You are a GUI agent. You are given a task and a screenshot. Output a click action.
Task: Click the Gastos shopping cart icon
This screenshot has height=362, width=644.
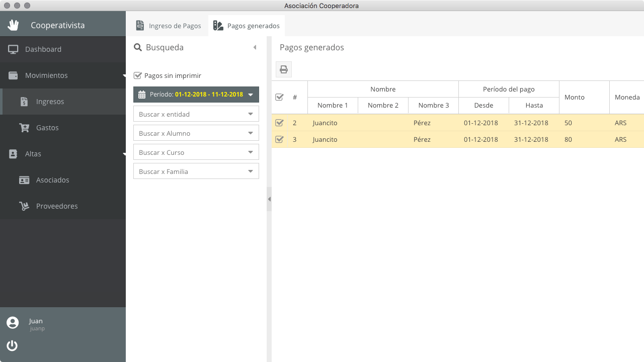coord(24,128)
